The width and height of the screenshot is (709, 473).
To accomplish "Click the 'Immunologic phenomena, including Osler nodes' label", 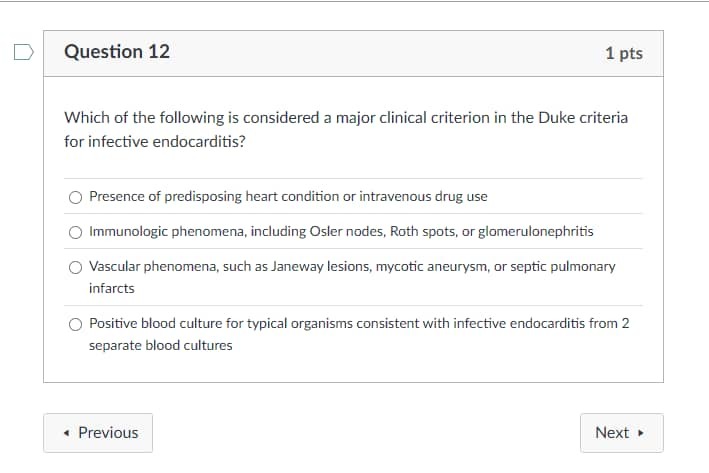I will click(x=341, y=231).
